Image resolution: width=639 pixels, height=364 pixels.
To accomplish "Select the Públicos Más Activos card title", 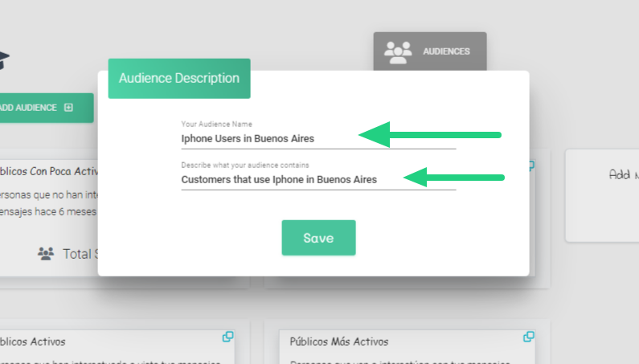I will pyautogui.click(x=338, y=342).
